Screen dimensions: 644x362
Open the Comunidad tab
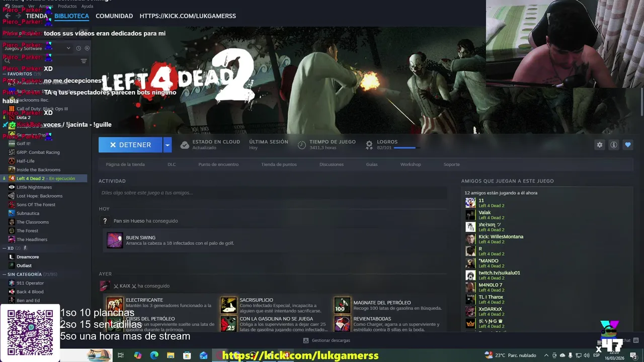pyautogui.click(x=114, y=16)
